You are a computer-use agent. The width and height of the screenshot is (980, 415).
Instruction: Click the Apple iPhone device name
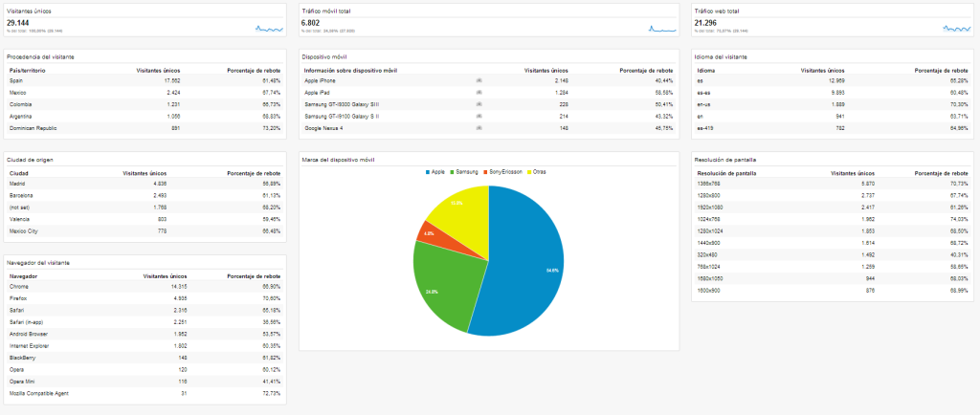pos(320,80)
